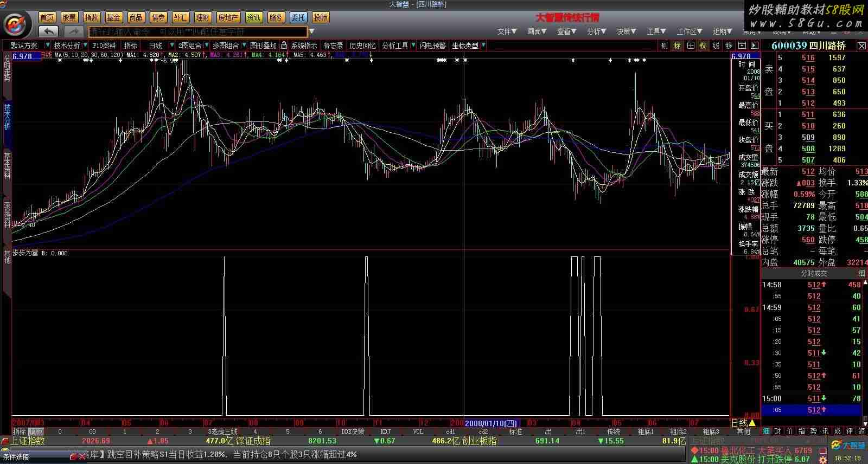The width and height of the screenshot is (868, 464).
Task: Open the 股票 stocks section
Action: pos(69,17)
